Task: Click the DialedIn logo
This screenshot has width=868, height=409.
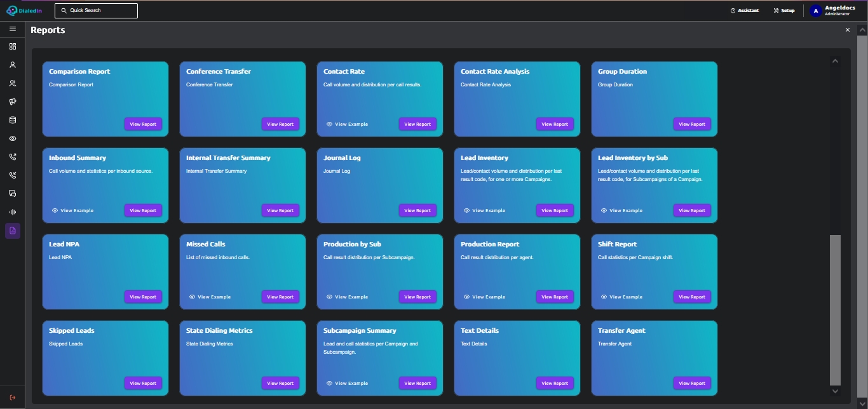Action: [24, 10]
